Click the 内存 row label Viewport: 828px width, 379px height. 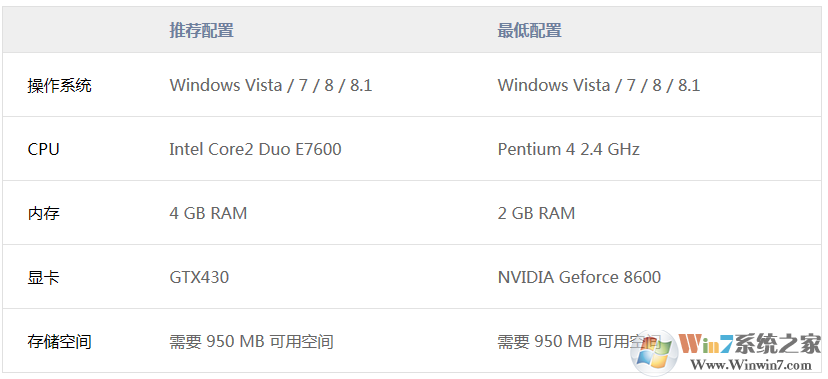tap(43, 213)
